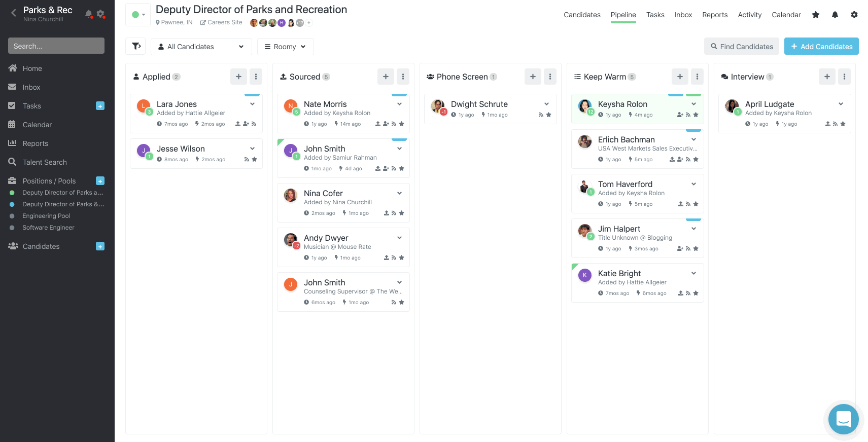868x442 pixels.
Task: Open settings gear in top right navigation
Action: [854, 15]
